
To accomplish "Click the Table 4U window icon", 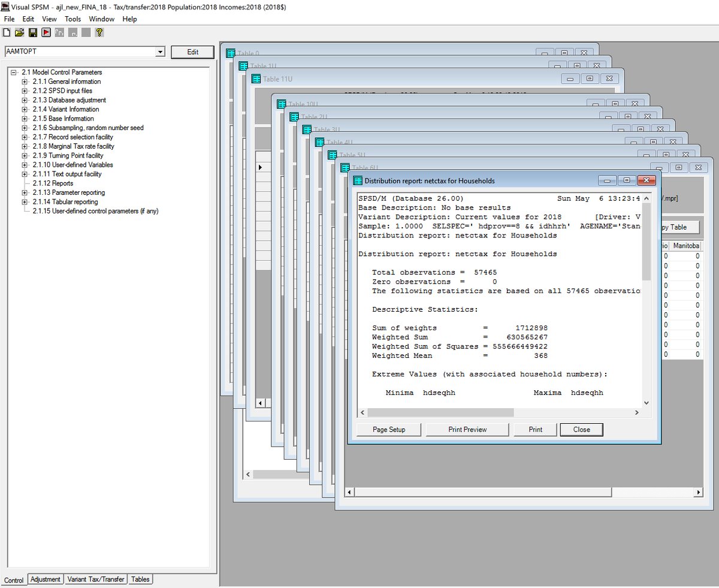I will click(x=319, y=143).
